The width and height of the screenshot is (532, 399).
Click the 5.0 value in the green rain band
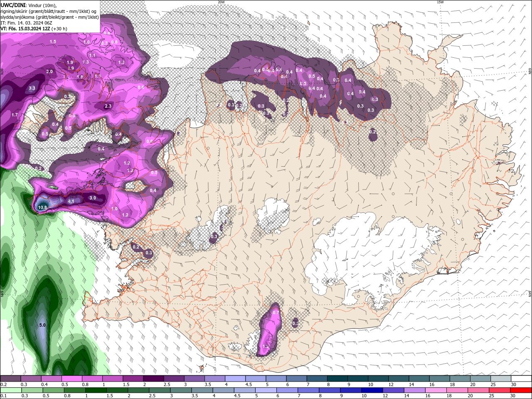42,325
